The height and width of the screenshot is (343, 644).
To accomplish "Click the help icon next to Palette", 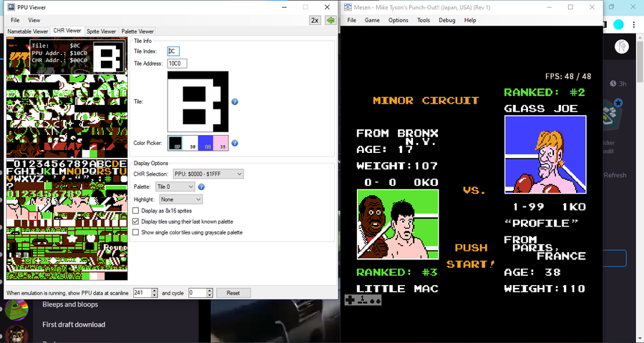I will point(201,187).
